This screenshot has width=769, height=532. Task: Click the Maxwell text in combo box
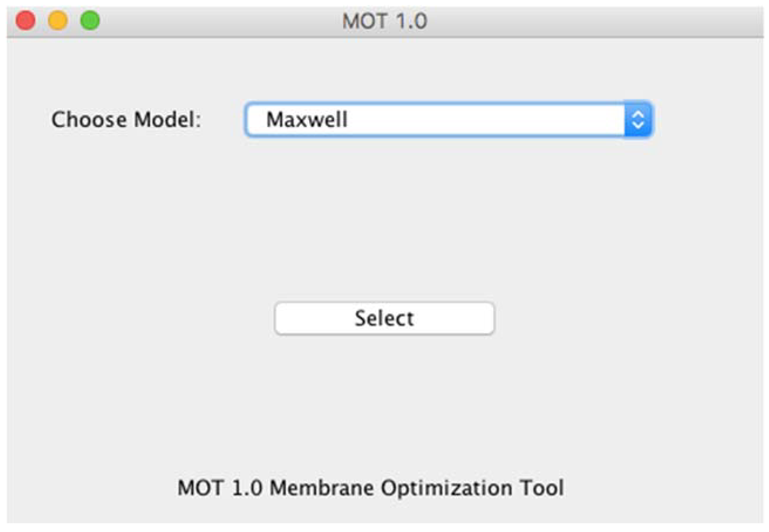307,119
